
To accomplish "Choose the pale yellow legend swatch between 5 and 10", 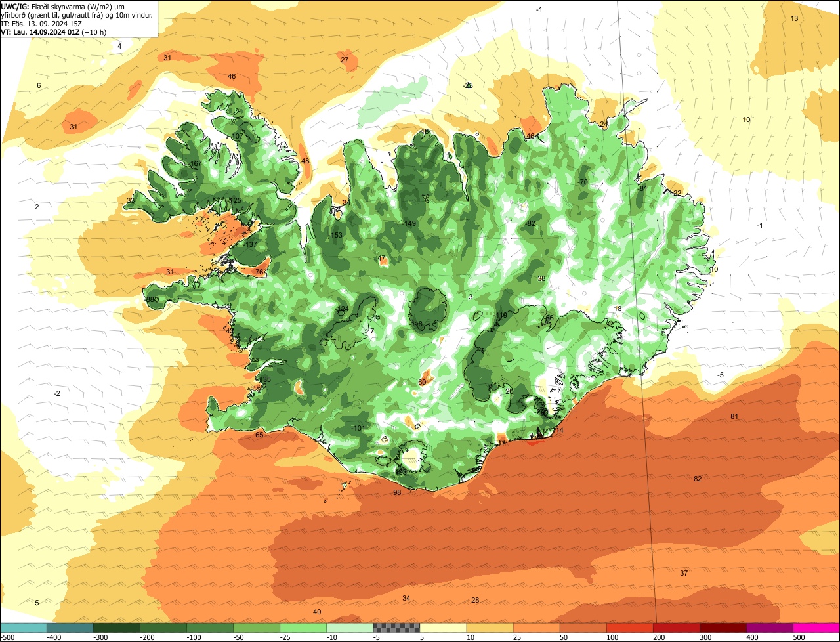I will (x=443, y=628).
